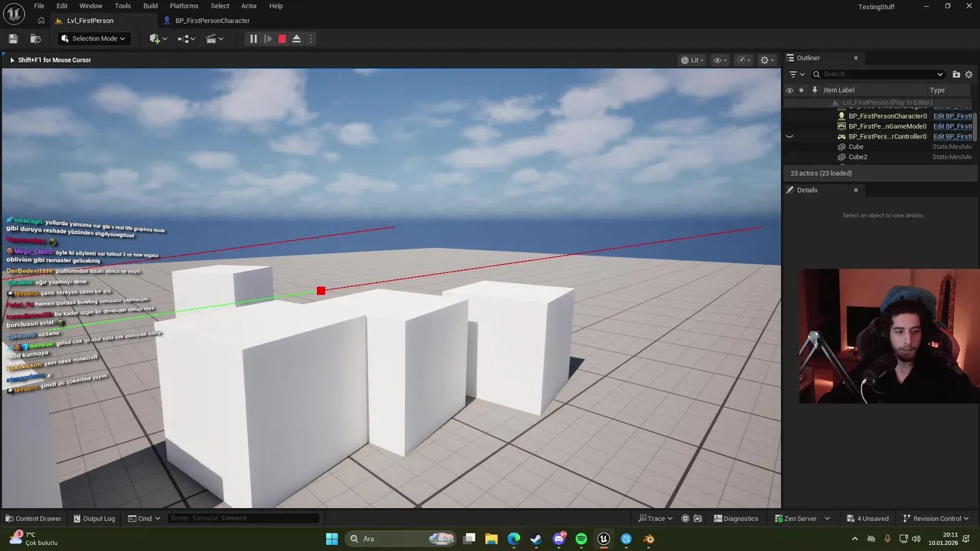980x551 pixels.
Task: Open the play options three-dot menu
Action: click(x=310, y=39)
